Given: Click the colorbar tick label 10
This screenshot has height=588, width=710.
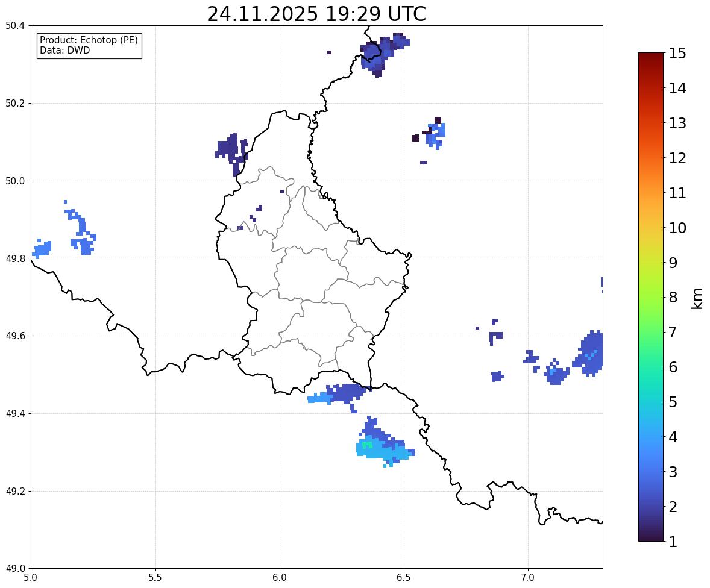Looking at the screenshot, I should (677, 228).
